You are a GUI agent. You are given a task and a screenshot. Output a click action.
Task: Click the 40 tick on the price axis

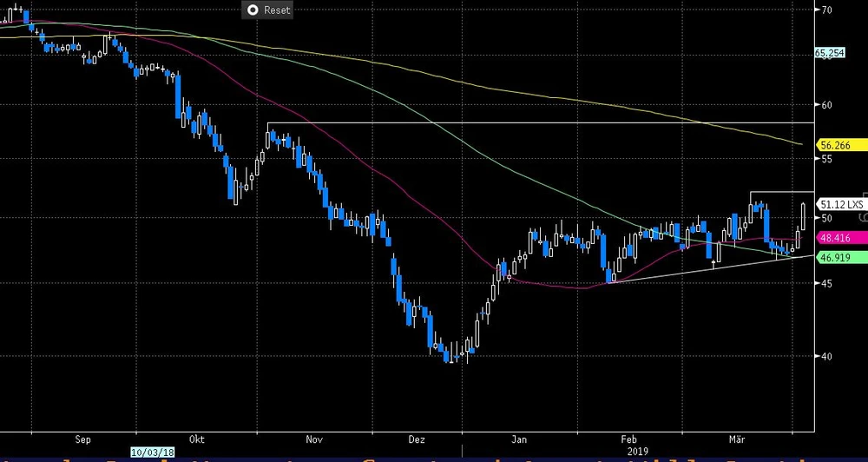827,356
